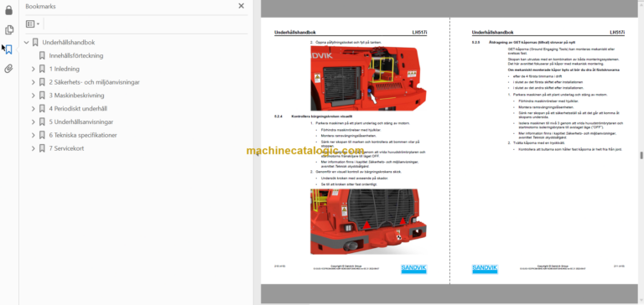
Task: Click the image of the recovery hook
Action: 368,222
